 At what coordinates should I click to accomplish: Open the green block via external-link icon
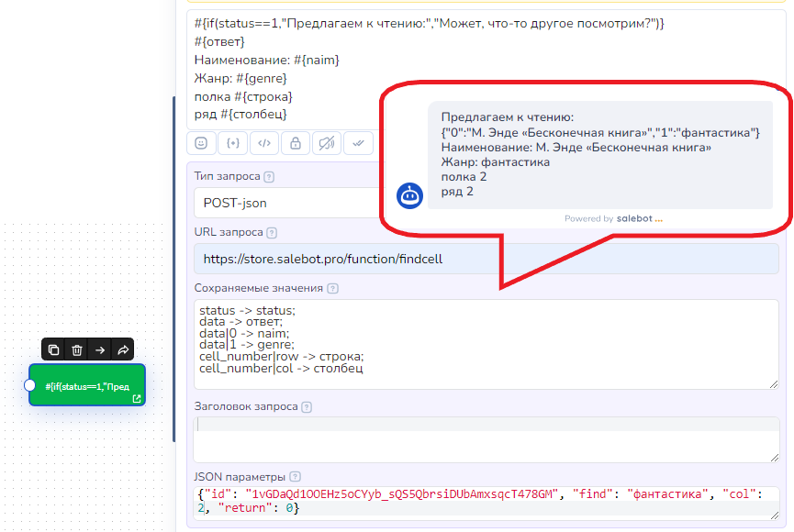click(137, 399)
